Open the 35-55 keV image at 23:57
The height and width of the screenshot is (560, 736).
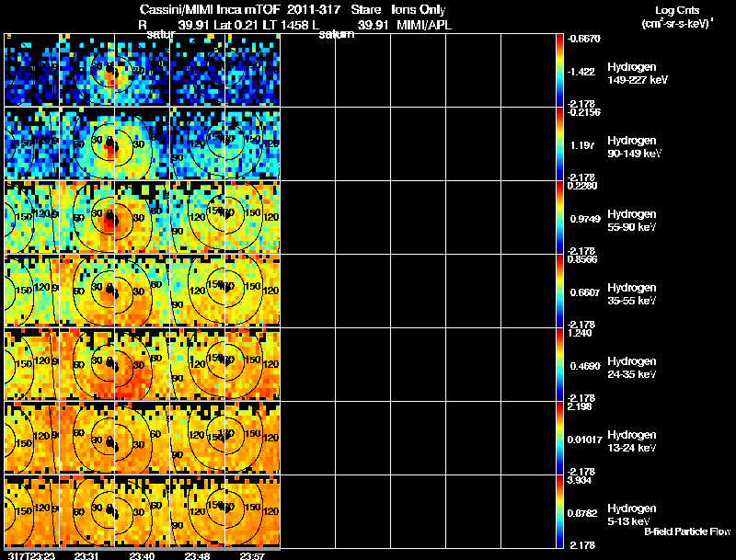tap(252, 291)
